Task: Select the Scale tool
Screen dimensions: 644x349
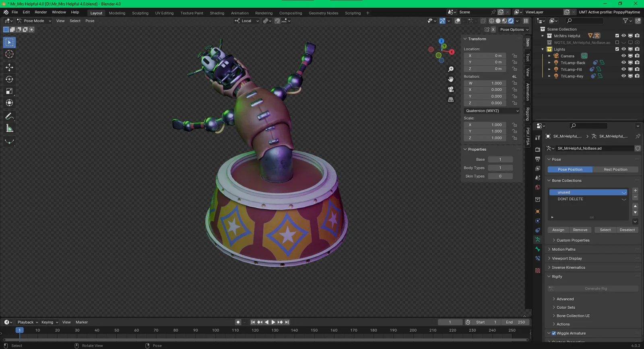Action: pos(9,91)
